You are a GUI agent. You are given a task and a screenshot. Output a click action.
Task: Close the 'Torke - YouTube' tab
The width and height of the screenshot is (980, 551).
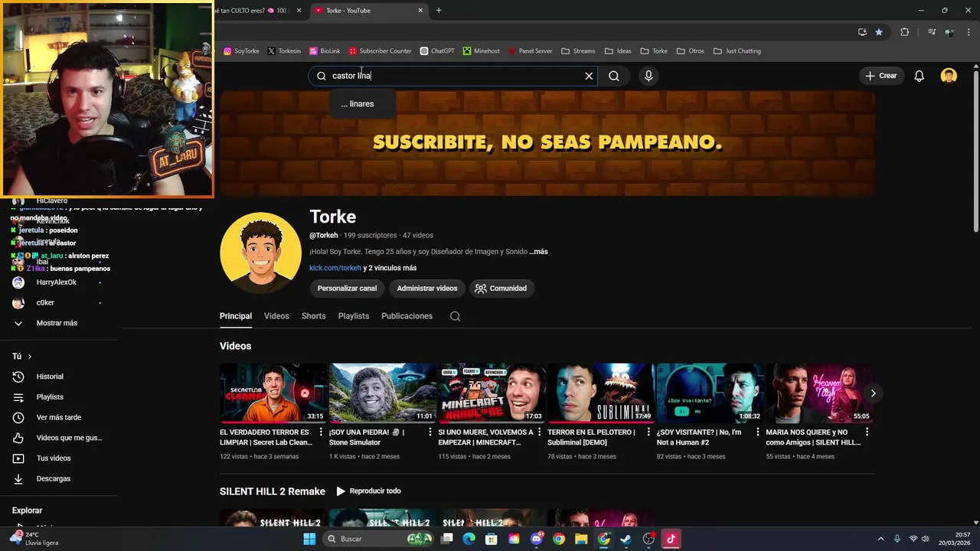point(420,11)
